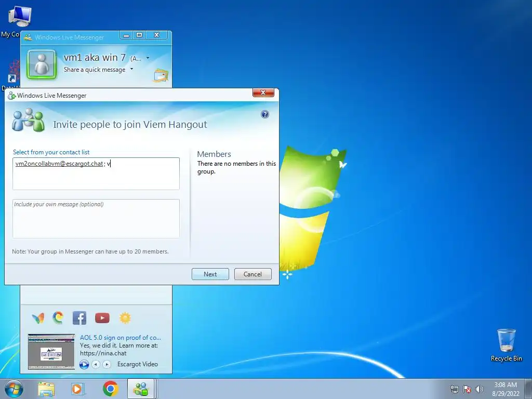Open the Windows Start menu
This screenshot has width=532, height=399.
[14, 389]
